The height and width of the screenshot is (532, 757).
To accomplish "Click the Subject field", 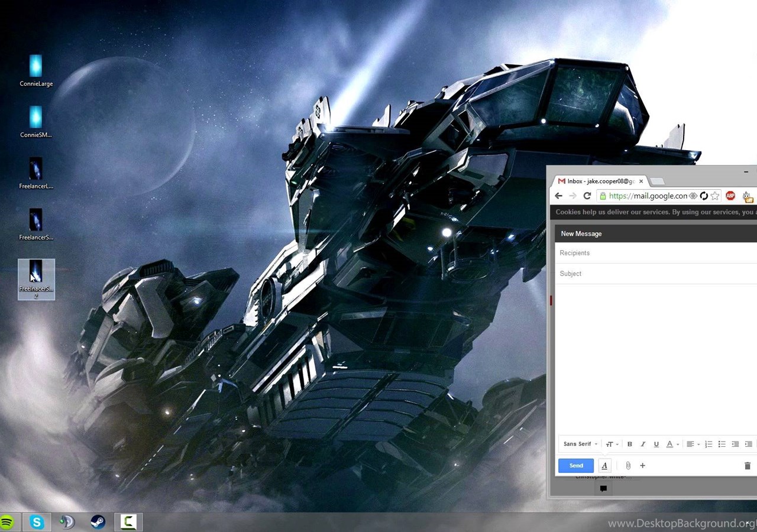I will click(656, 274).
